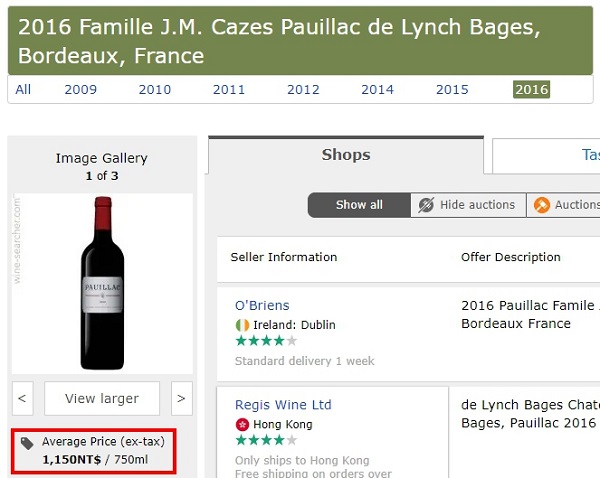Switch to the 2015 vintage tab
The height and width of the screenshot is (478, 600).
tap(452, 90)
